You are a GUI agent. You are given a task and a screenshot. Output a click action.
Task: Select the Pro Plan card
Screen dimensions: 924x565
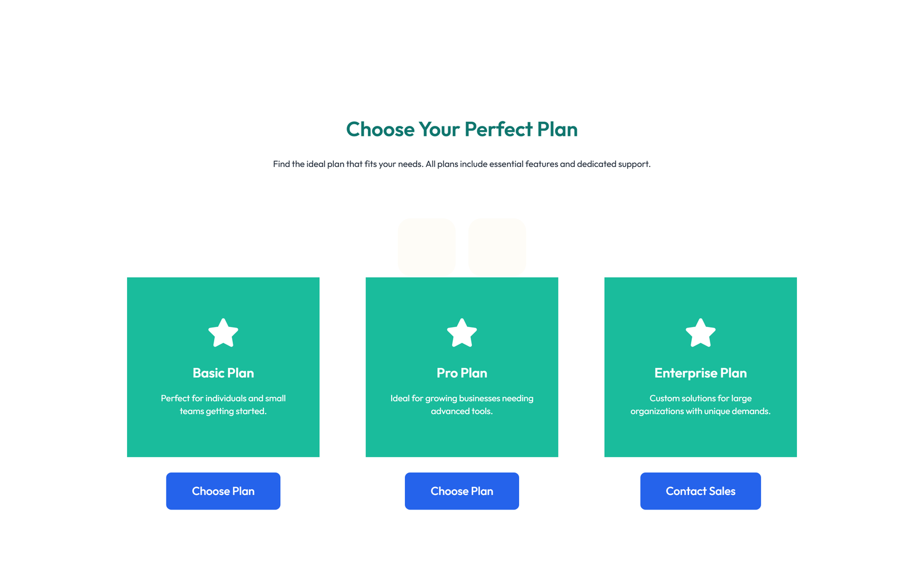pyautogui.click(x=461, y=367)
